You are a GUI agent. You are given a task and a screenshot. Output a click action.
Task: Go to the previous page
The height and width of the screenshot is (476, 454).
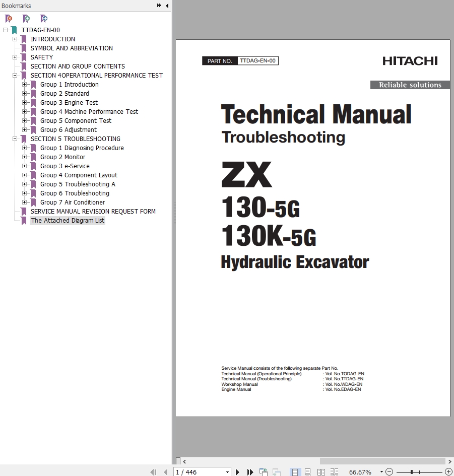click(x=165, y=472)
